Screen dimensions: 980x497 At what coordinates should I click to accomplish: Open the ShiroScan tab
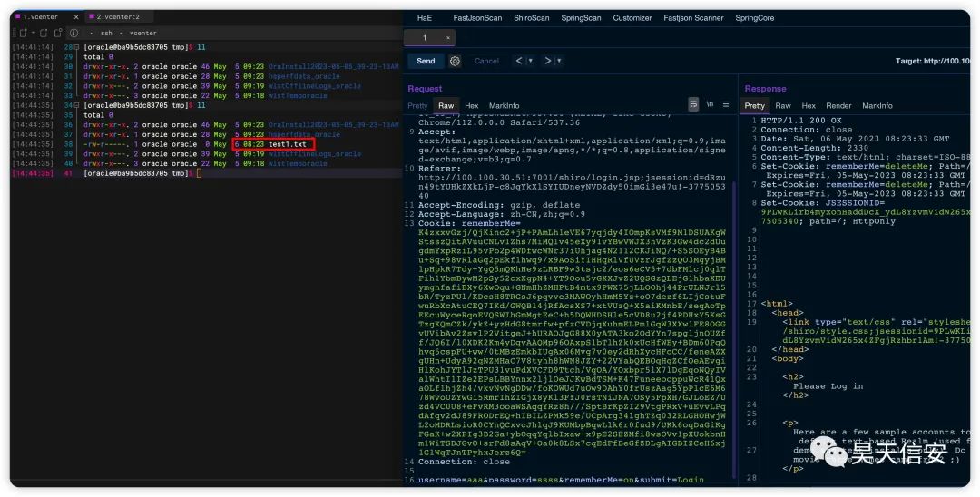click(531, 18)
